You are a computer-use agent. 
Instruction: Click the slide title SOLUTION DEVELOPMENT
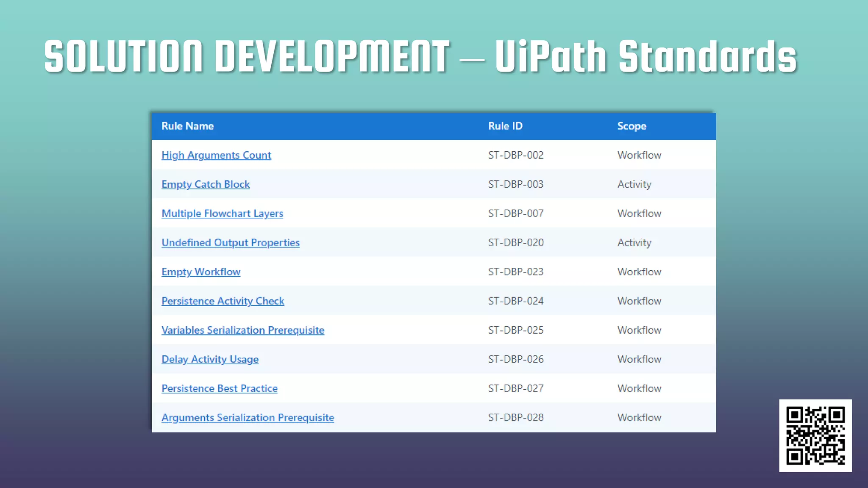pyautogui.click(x=247, y=56)
